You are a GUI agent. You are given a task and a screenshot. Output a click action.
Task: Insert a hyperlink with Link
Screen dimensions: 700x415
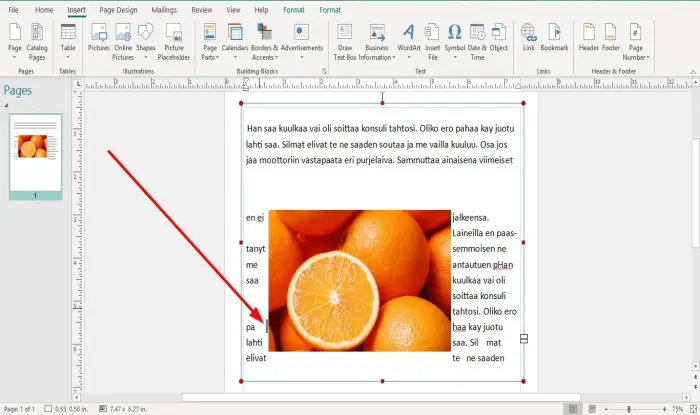529,37
